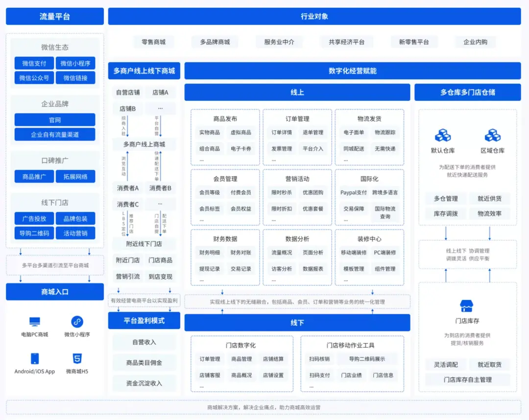Click the 门店库存自主管理 box
Screen dimensions: 529x420
[467, 380]
